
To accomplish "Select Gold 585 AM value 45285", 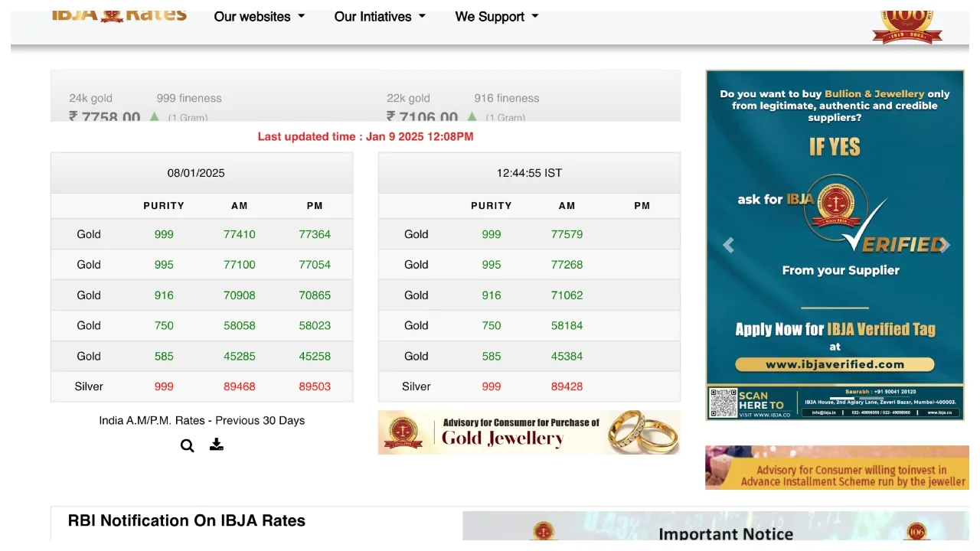I will (x=240, y=356).
